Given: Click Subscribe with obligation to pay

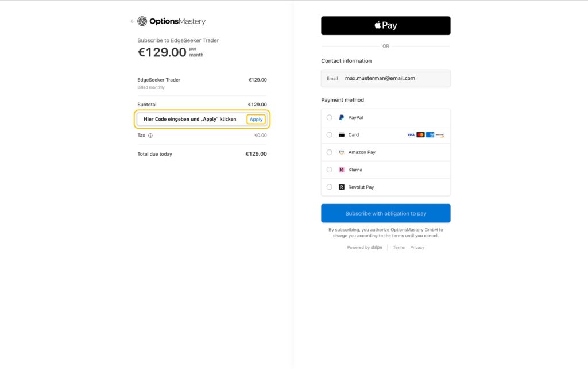Looking at the screenshot, I should [385, 213].
